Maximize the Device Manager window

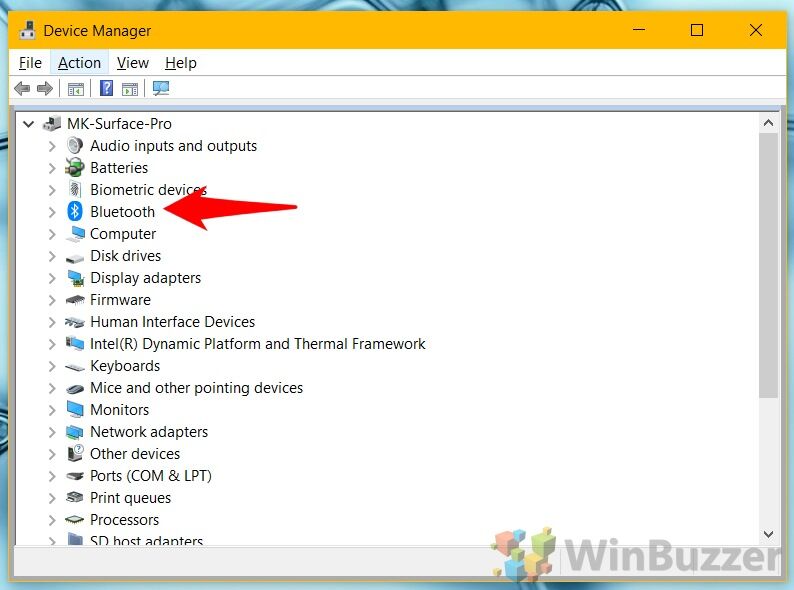coord(697,30)
